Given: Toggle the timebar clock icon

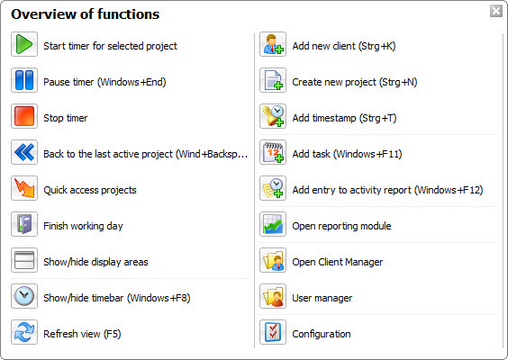Looking at the screenshot, I should tap(24, 296).
